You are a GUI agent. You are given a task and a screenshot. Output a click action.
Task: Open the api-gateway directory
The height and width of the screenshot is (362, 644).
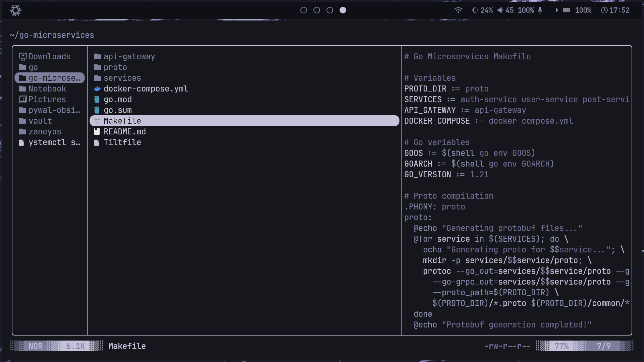point(129,56)
